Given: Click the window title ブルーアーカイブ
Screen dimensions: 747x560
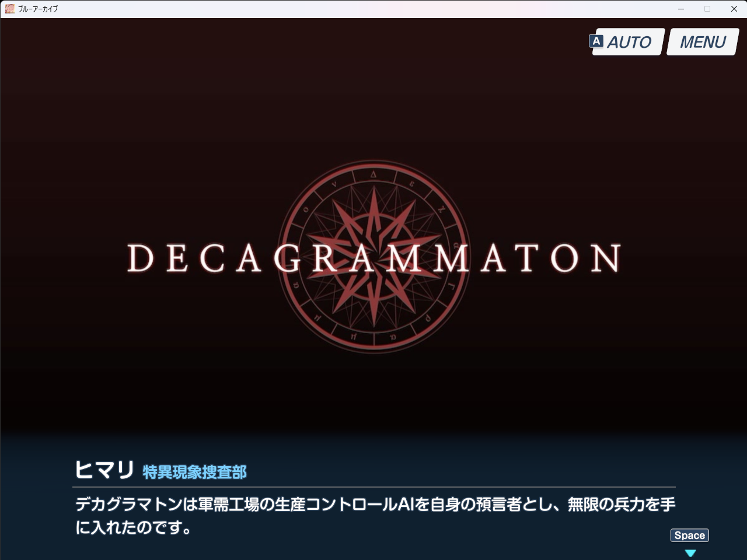Looking at the screenshot, I should click(38, 9).
